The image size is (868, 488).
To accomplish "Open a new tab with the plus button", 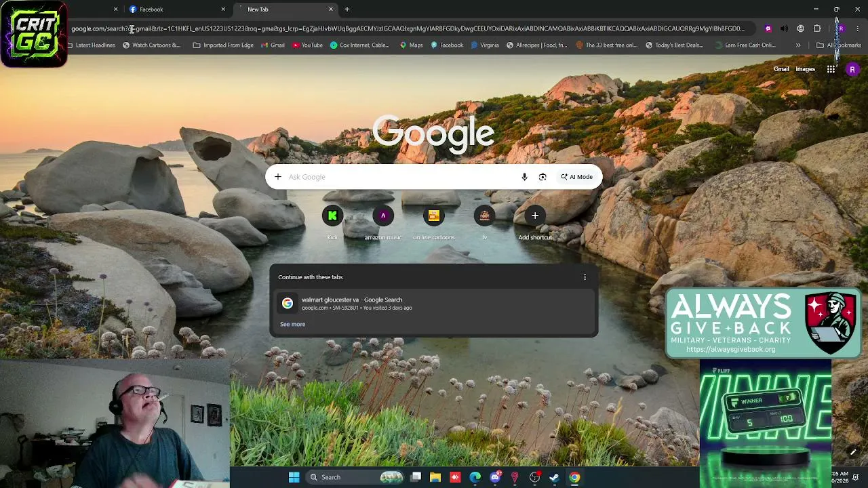I will click(x=347, y=9).
